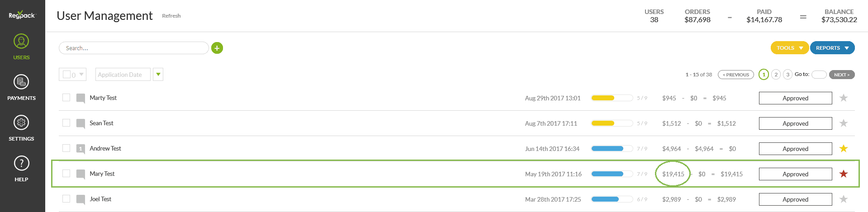Image resolution: width=868 pixels, height=212 pixels.
Task: Click into the Search users field
Action: pyautogui.click(x=133, y=48)
